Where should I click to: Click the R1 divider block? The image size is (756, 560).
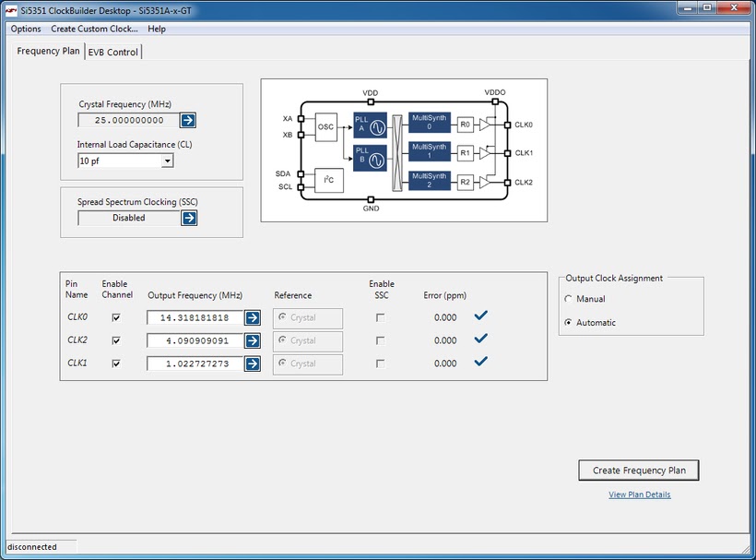tap(465, 153)
